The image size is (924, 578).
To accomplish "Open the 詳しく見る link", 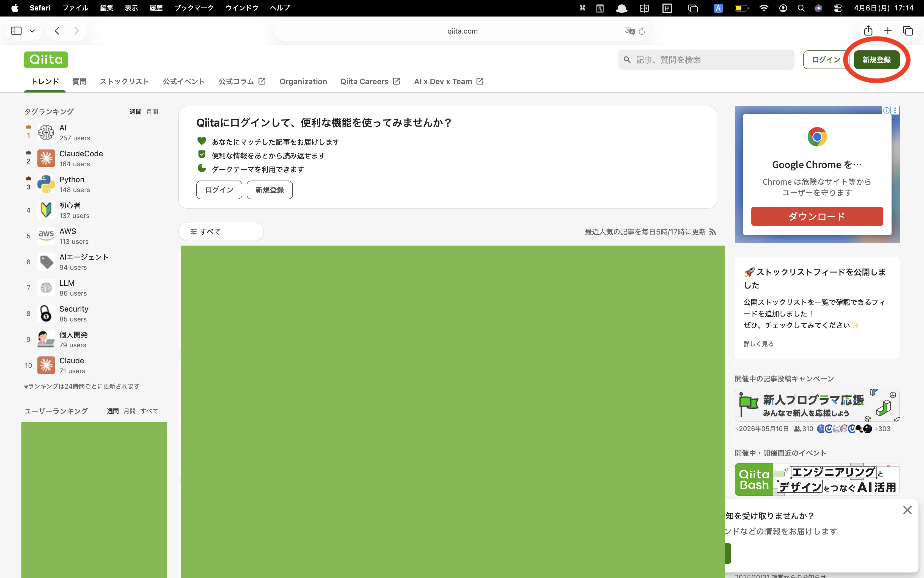I will (759, 344).
